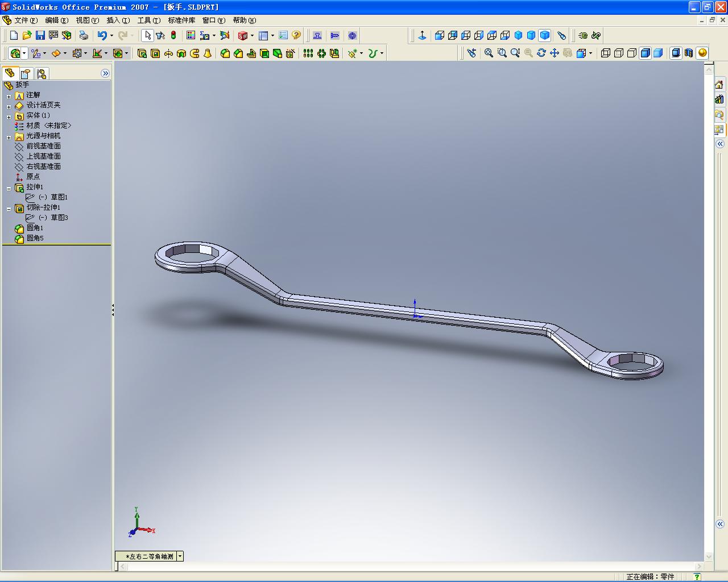Switch to the ConfigurationManager tab
728x582 pixels.
(42, 73)
